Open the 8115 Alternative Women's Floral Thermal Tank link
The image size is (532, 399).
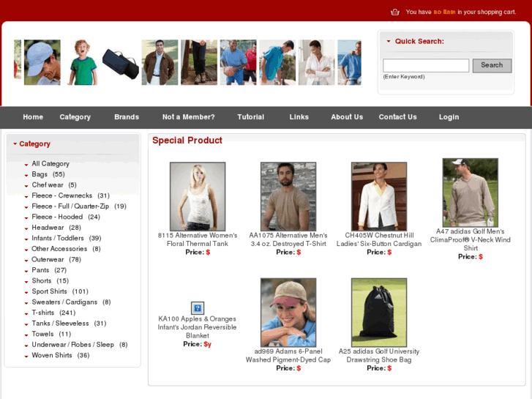click(x=198, y=239)
